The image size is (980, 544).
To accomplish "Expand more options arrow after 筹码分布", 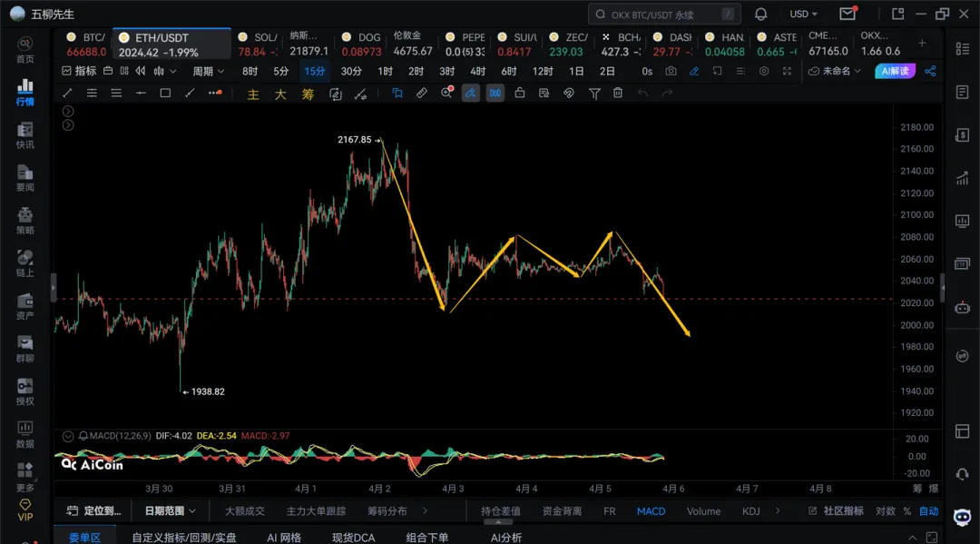I will pyautogui.click(x=425, y=511).
